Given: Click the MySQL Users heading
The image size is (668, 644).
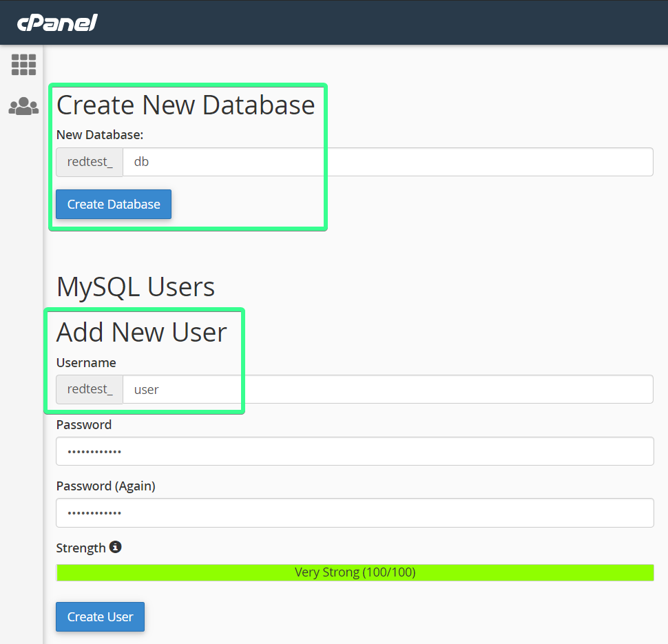Looking at the screenshot, I should coord(136,287).
